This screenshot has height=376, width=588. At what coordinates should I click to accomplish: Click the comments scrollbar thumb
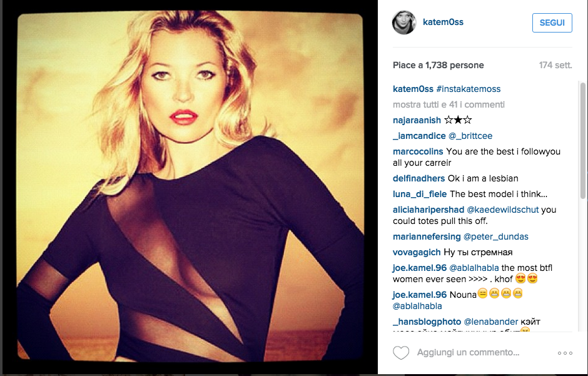coord(582,141)
